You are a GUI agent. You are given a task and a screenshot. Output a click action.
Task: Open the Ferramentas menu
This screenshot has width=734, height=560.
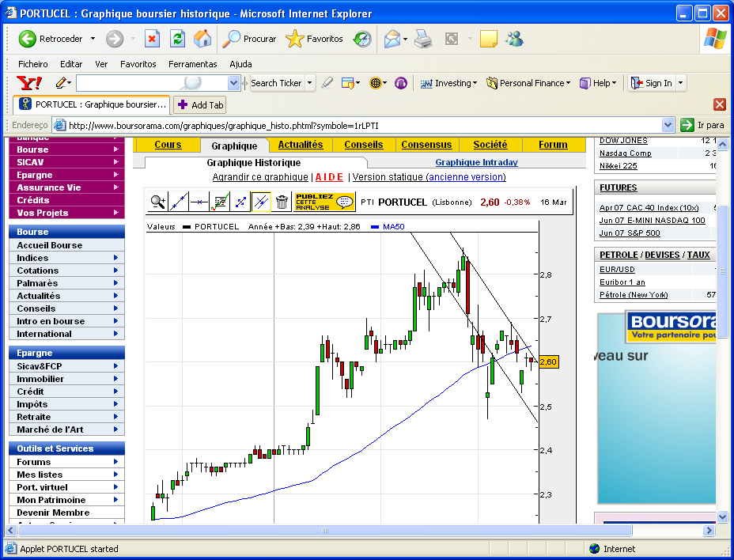tap(192, 64)
